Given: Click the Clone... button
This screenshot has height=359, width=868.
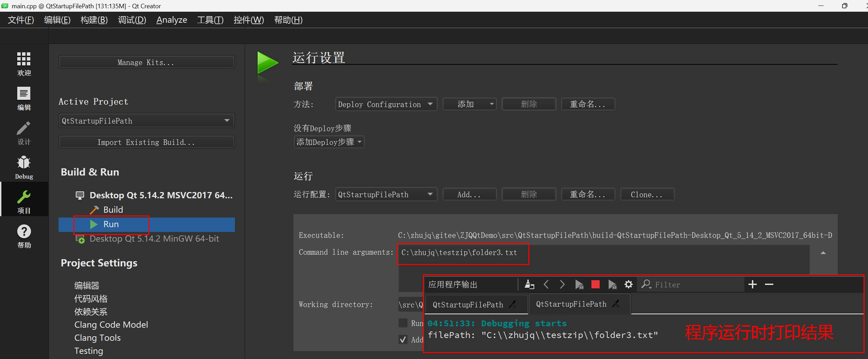Looking at the screenshot, I should click(647, 194).
